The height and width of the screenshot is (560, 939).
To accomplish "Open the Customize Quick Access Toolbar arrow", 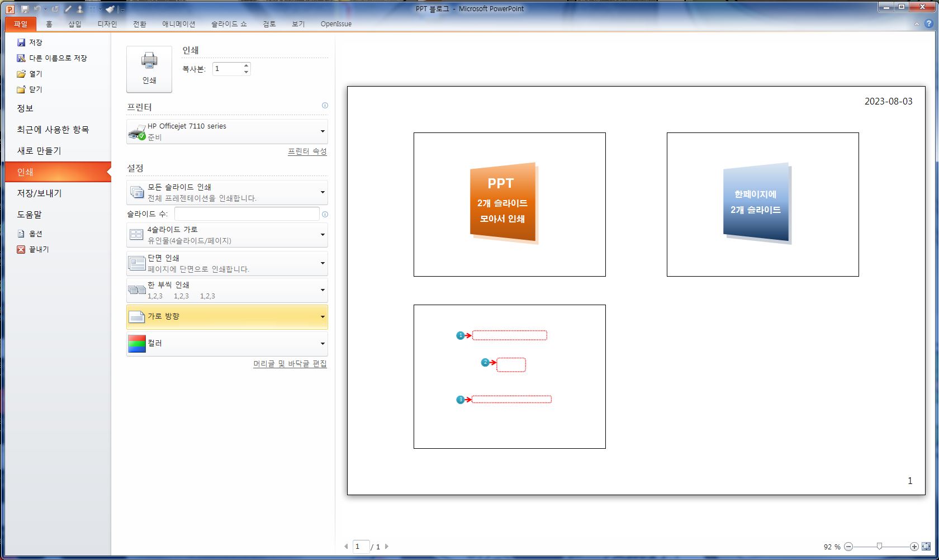I will tap(122, 10).
